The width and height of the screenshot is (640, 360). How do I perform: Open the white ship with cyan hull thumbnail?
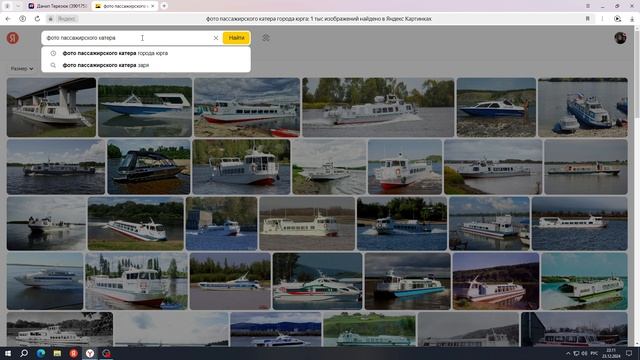pos(408,281)
